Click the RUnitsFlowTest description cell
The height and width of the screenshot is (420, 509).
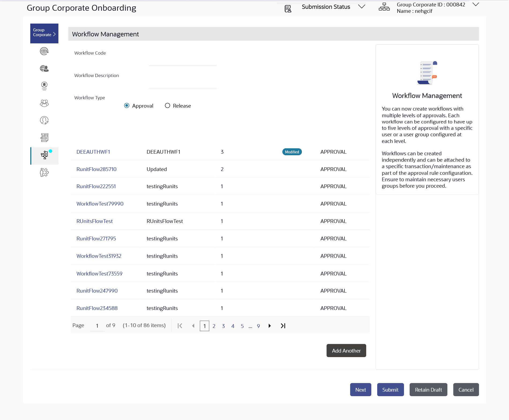tap(165, 221)
